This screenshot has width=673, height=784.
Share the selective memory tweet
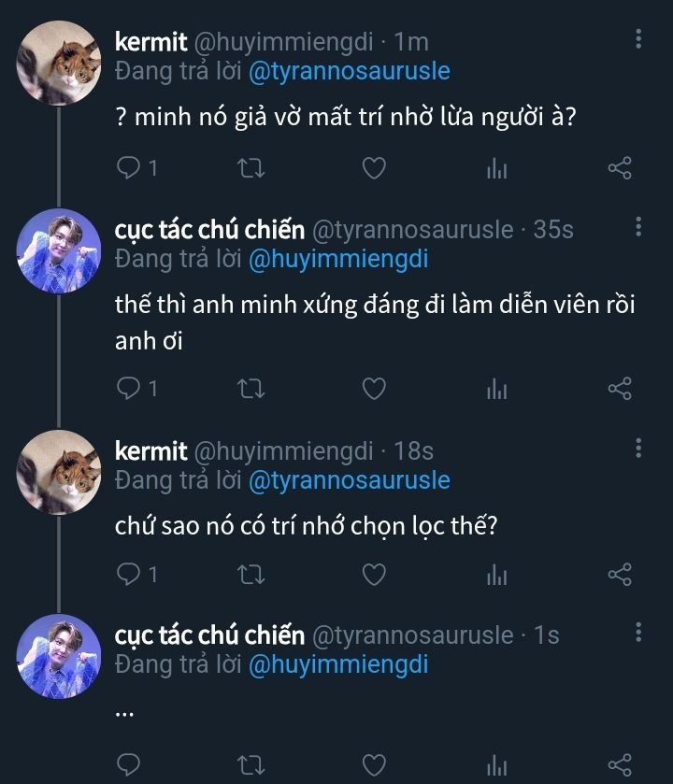[620, 574]
